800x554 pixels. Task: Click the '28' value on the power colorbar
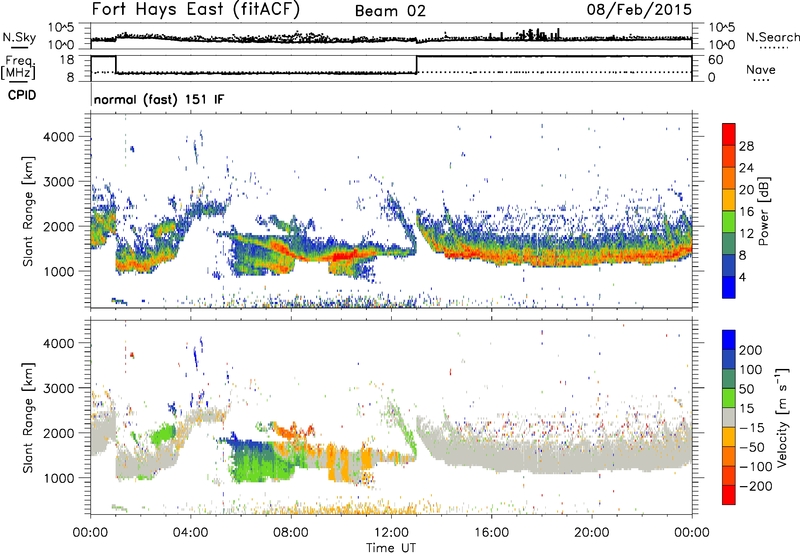click(746, 146)
